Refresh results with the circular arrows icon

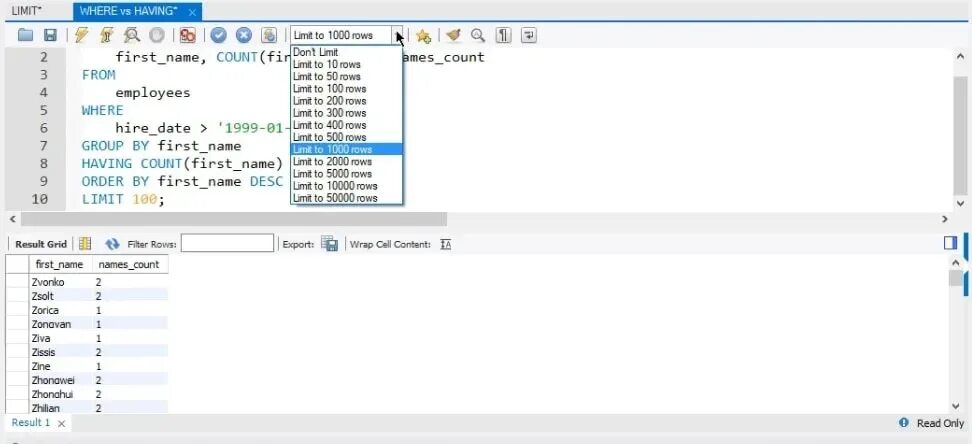pos(112,244)
